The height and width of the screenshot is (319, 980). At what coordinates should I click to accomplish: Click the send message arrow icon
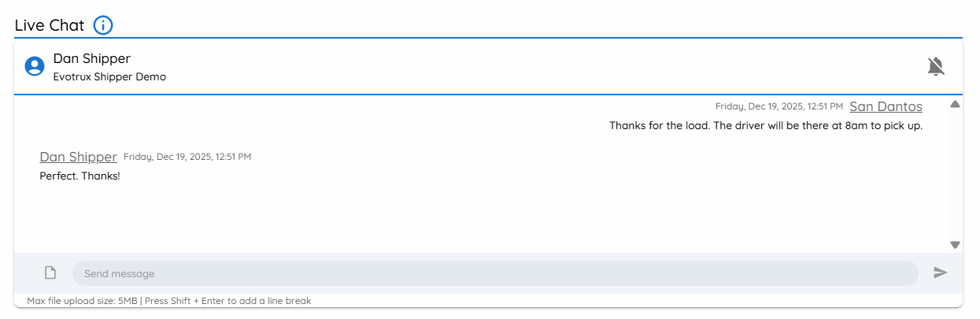(941, 273)
